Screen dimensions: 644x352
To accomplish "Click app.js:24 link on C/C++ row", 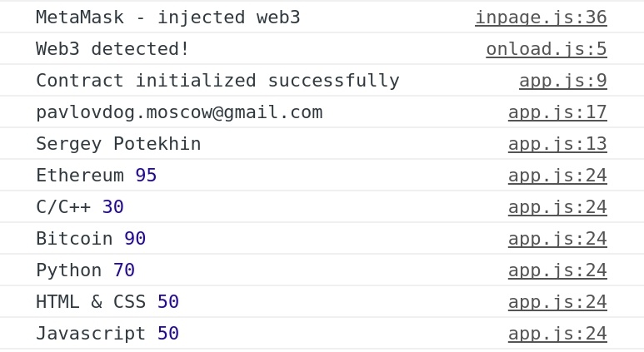I will 557,207.
